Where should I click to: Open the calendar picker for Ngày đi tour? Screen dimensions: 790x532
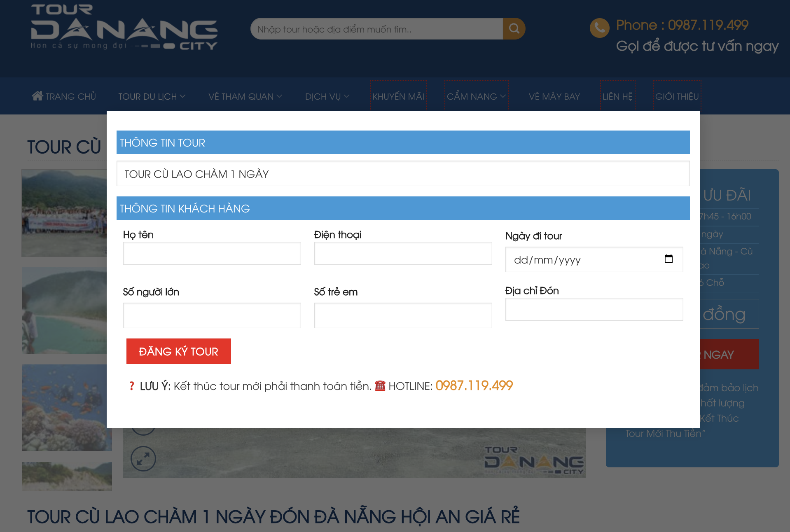[669, 259]
